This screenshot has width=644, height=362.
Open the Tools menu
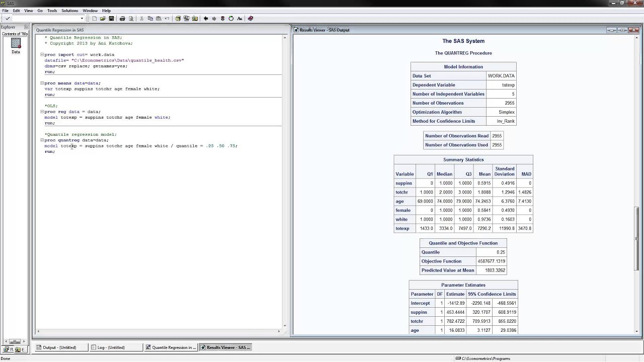tap(52, 11)
